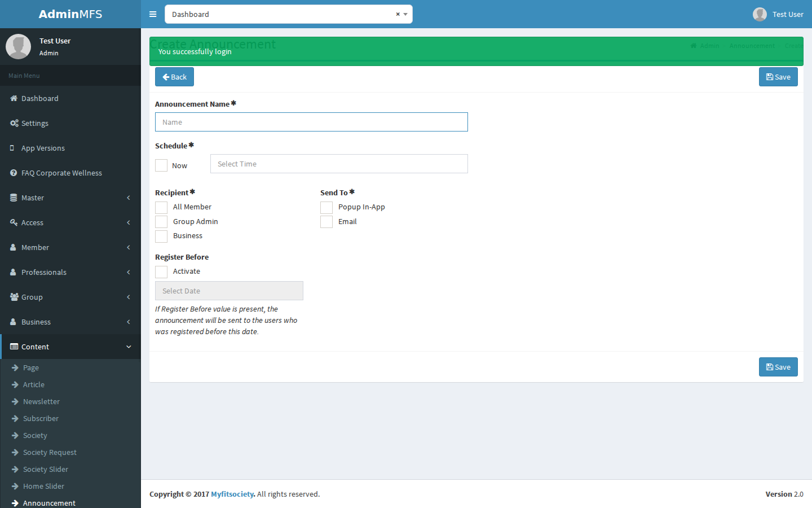Viewport: 812px width, 508px height.
Task: Enable the All Member recipient checkbox
Action: (x=161, y=207)
